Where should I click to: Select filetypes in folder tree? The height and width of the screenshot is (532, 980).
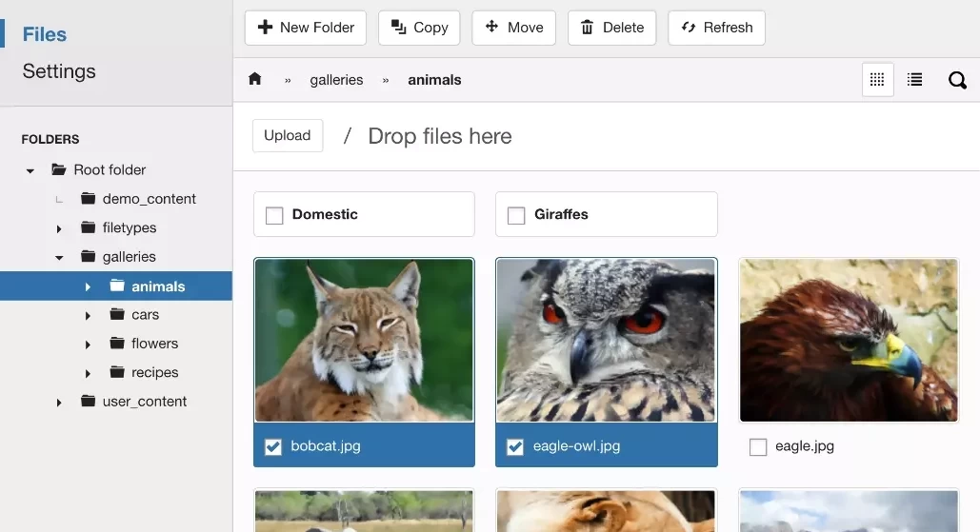(x=130, y=227)
